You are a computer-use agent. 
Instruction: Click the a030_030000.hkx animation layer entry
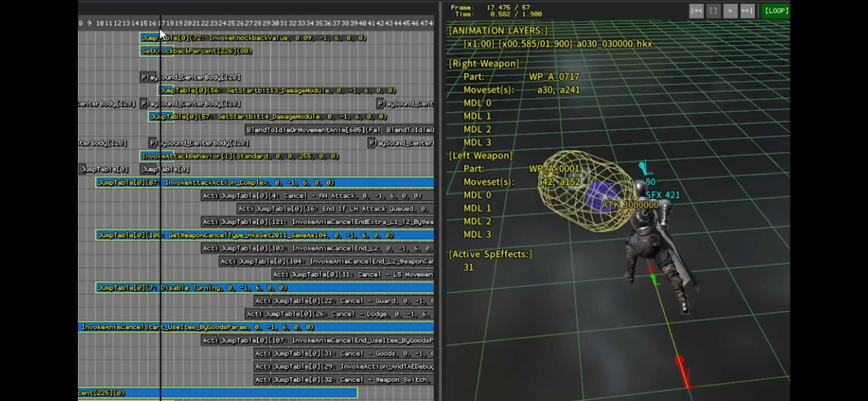click(x=613, y=43)
